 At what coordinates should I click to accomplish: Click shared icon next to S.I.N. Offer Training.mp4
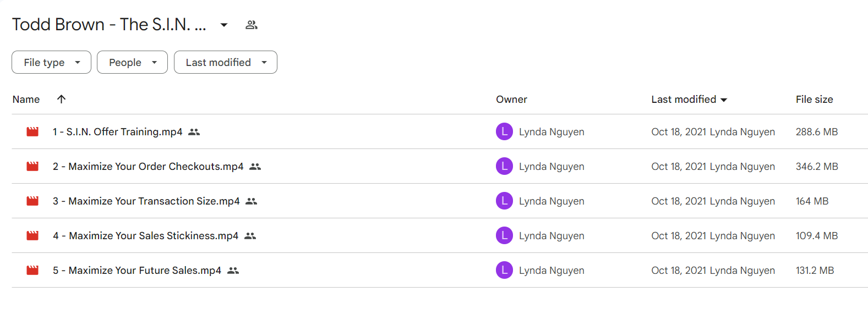click(194, 132)
